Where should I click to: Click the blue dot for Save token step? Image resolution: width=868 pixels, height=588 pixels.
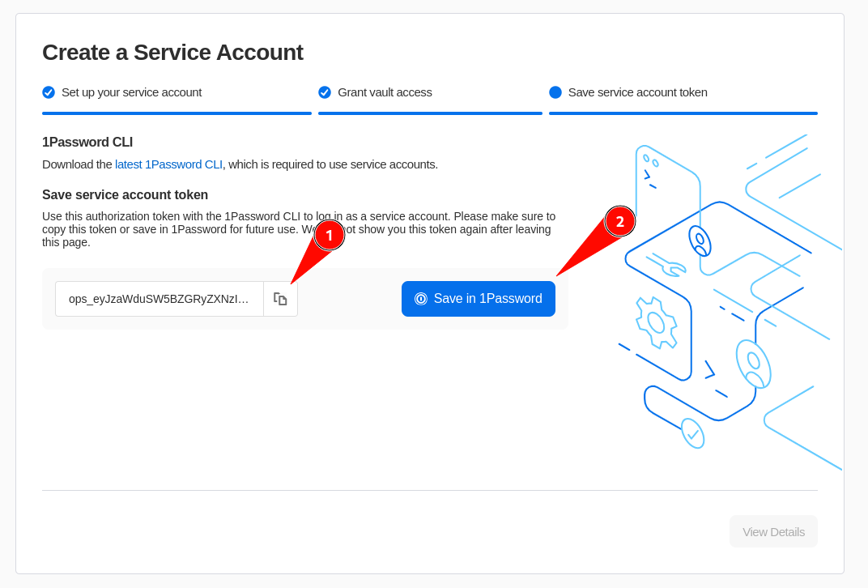point(555,92)
